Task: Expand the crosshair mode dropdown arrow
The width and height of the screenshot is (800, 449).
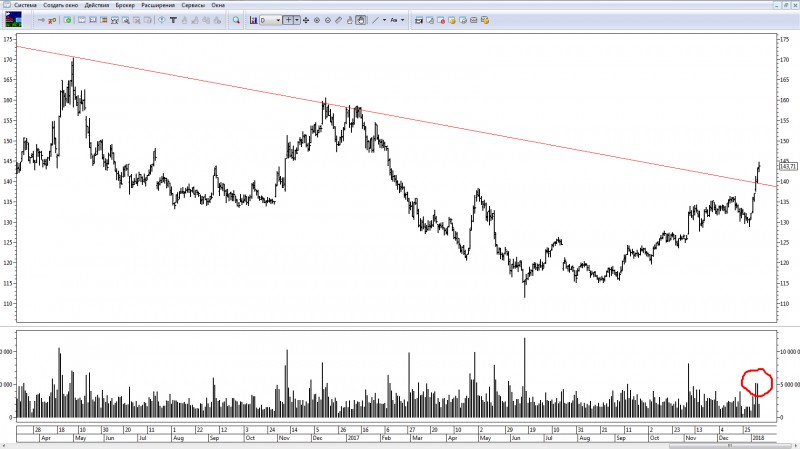Action: click(x=298, y=20)
